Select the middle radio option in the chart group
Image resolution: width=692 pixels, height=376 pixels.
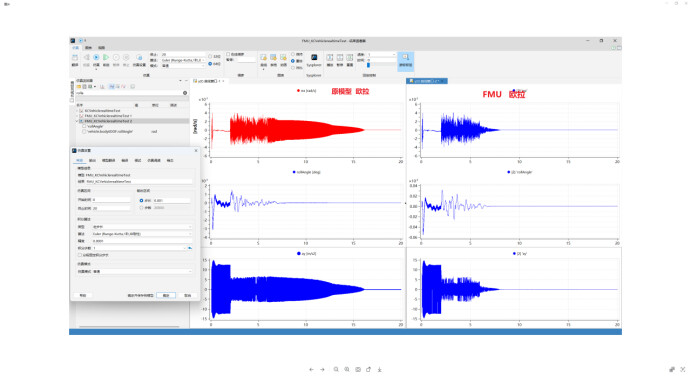[293, 61]
